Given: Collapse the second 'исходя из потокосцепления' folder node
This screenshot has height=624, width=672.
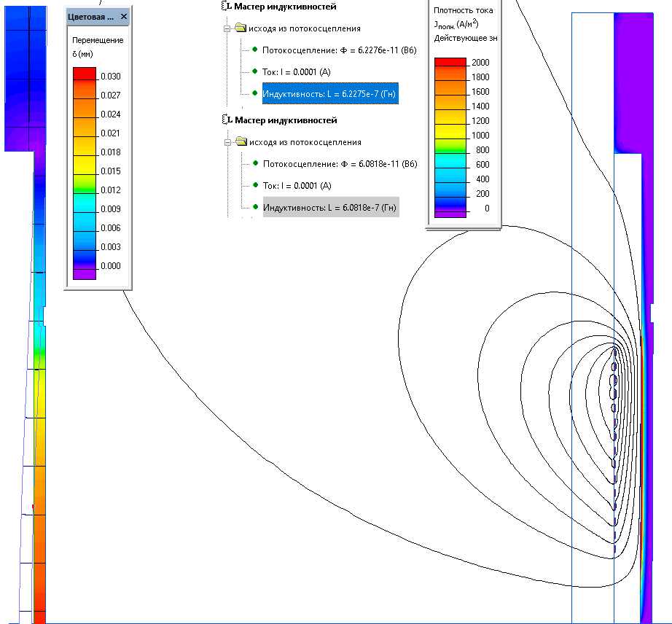Looking at the screenshot, I should [228, 142].
